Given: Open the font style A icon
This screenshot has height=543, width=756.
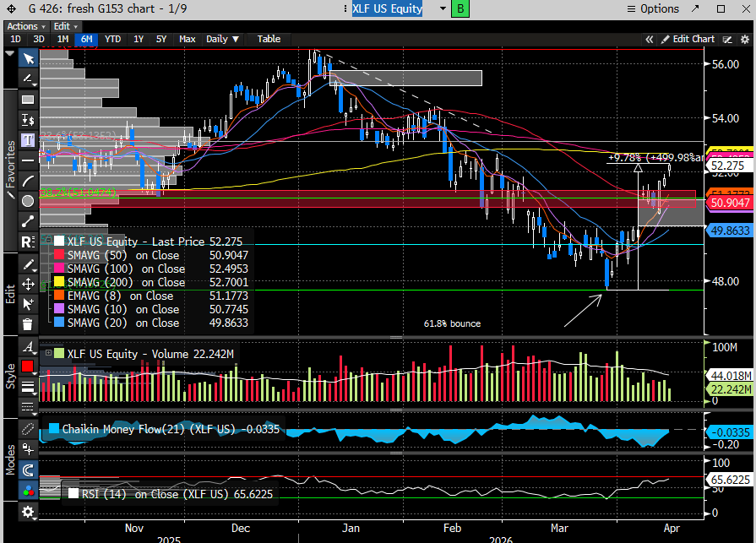Looking at the screenshot, I should click(29, 346).
